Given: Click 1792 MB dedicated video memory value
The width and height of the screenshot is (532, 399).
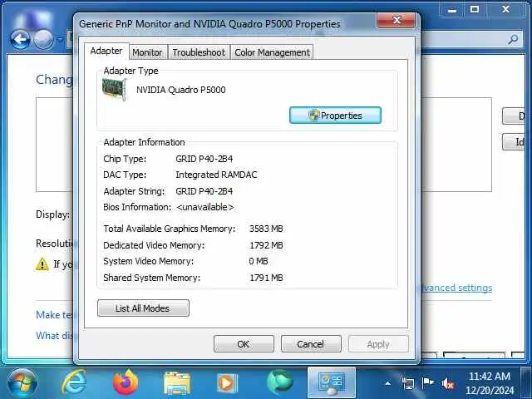Looking at the screenshot, I should pyautogui.click(x=266, y=245).
